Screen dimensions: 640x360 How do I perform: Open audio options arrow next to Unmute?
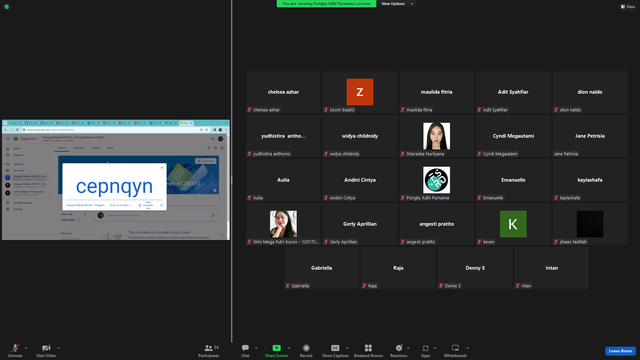(26, 348)
